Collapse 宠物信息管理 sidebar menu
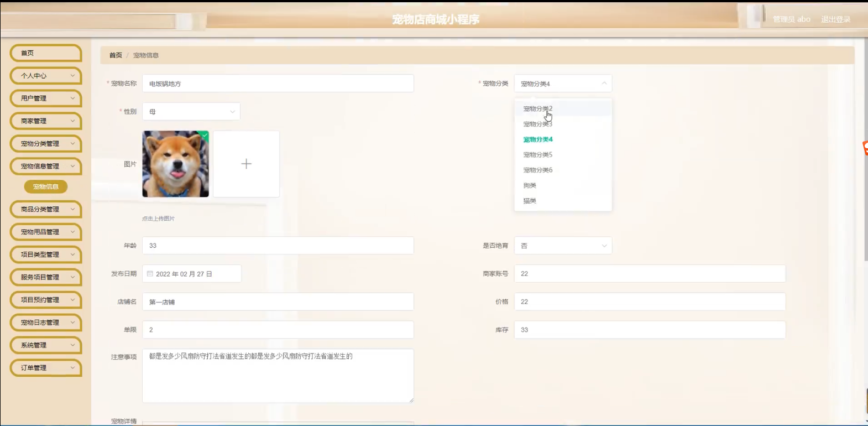Viewport: 868px width, 426px height. pyautogui.click(x=46, y=167)
